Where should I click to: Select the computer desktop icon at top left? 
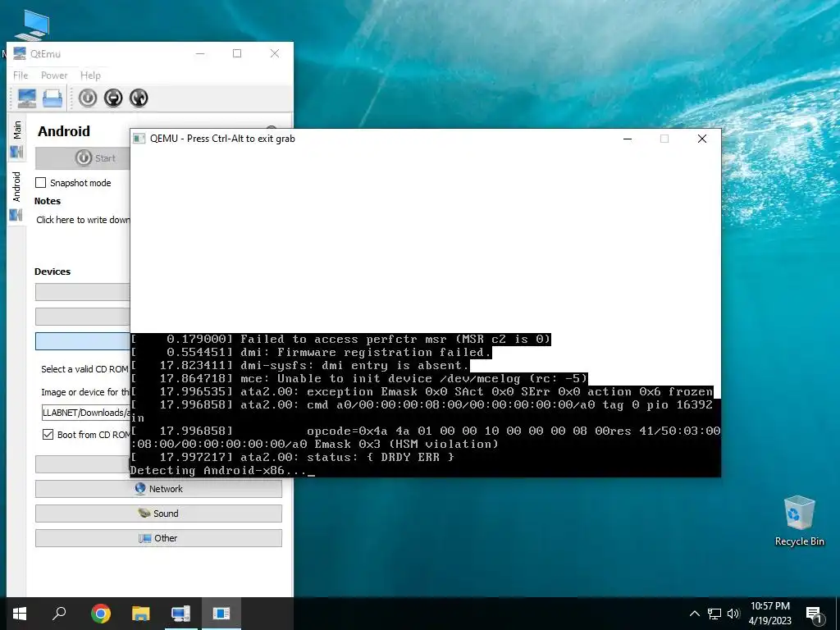[32, 25]
